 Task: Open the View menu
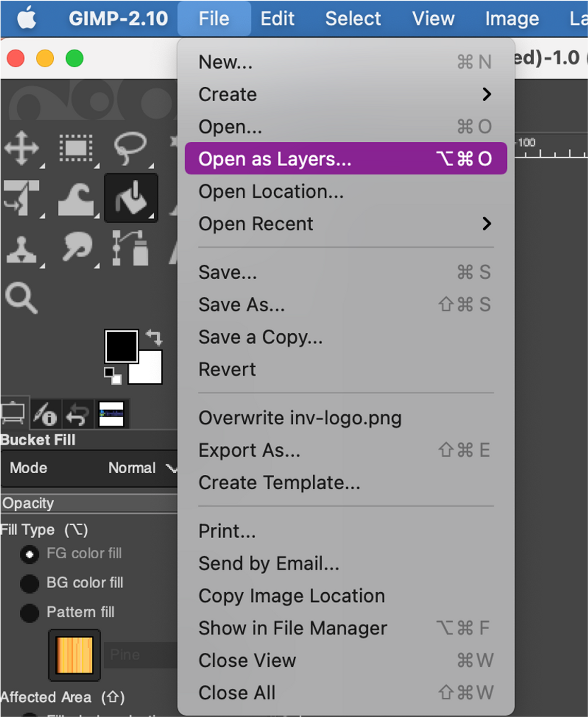coord(433,18)
